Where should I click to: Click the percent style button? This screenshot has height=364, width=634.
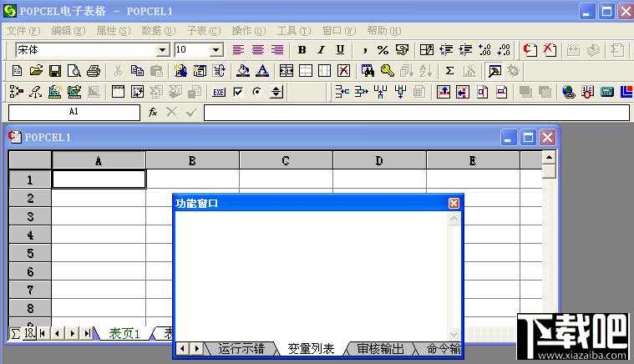[383, 50]
